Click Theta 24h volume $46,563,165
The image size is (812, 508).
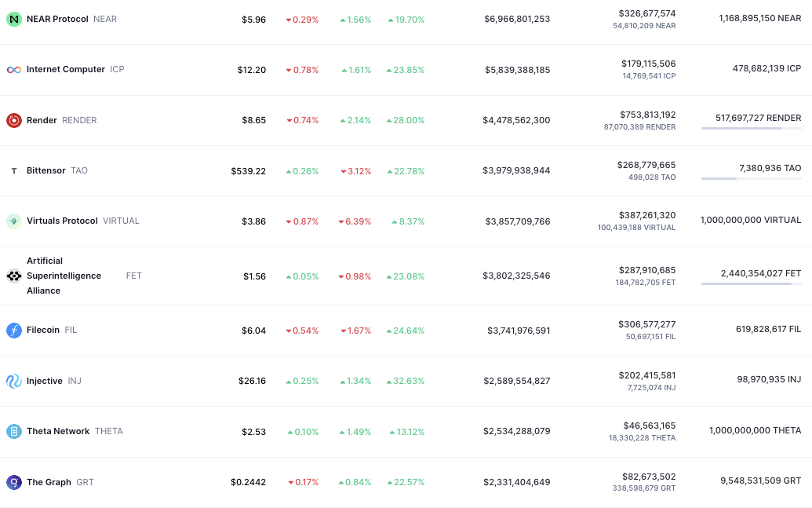(650, 426)
